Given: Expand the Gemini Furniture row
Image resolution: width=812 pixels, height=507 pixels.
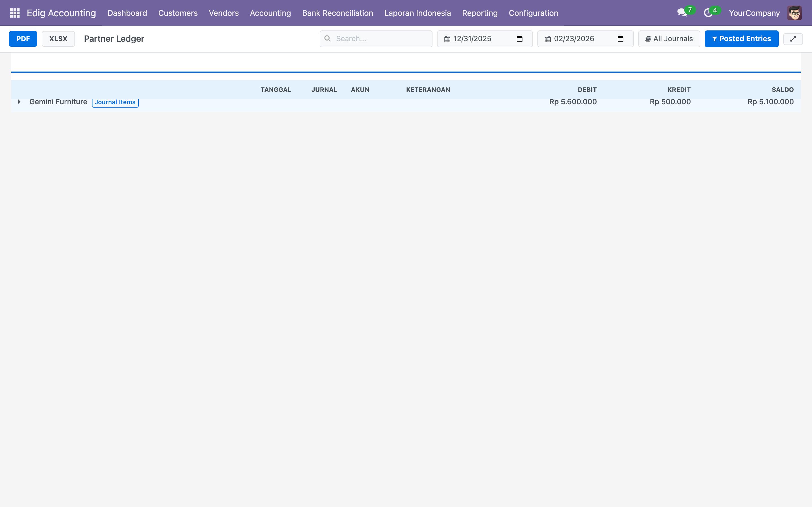Looking at the screenshot, I should click(19, 102).
